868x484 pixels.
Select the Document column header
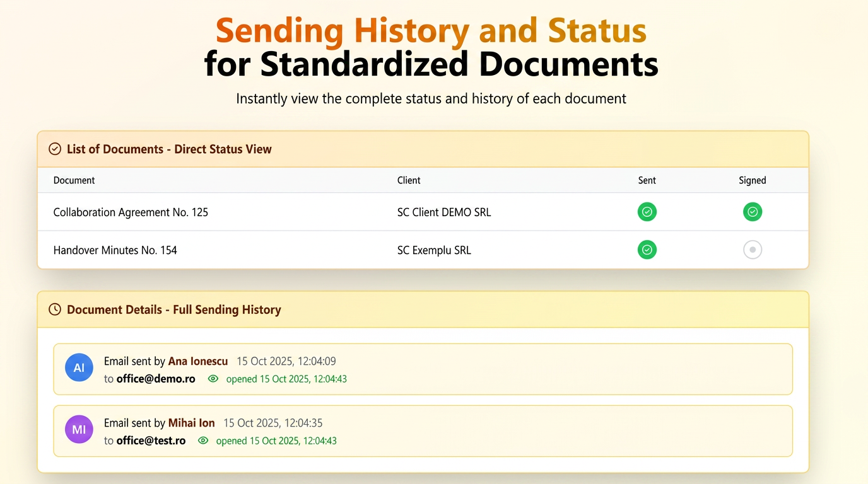pos(74,180)
